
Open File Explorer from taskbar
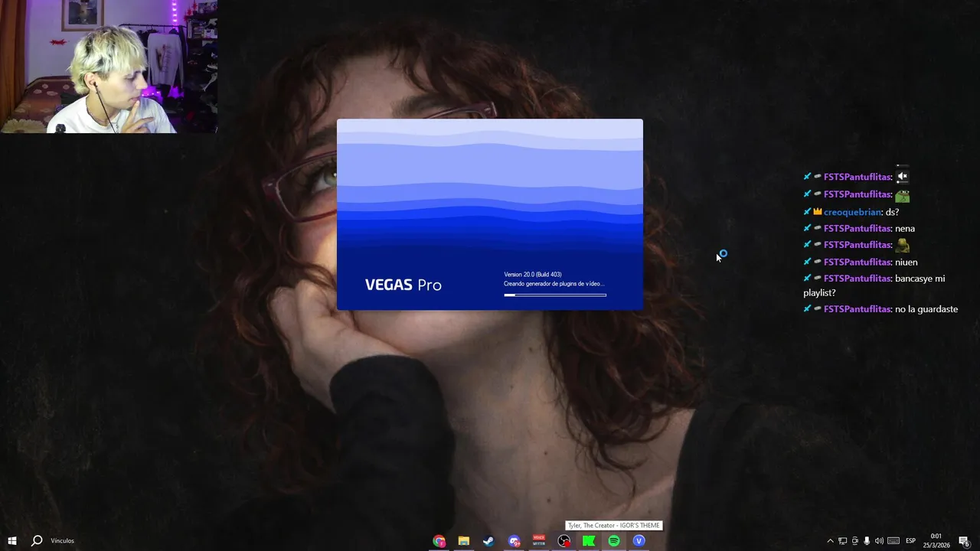coord(463,541)
